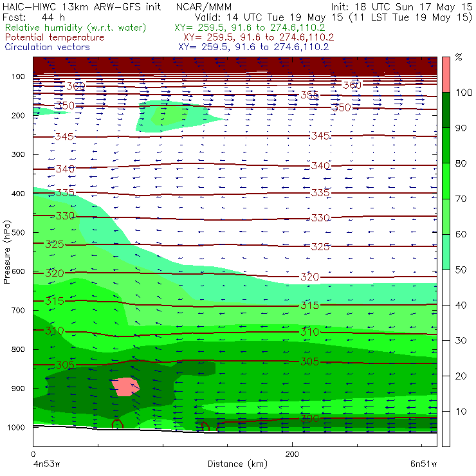Click the '300' red contour label near surface

pyautogui.click(x=309, y=419)
